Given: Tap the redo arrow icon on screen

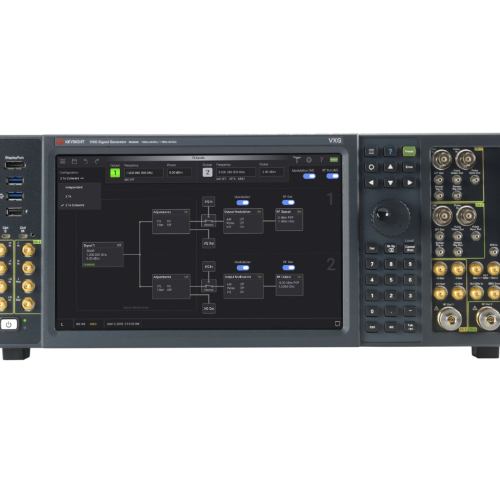Looking at the screenshot, I should 97,161.
